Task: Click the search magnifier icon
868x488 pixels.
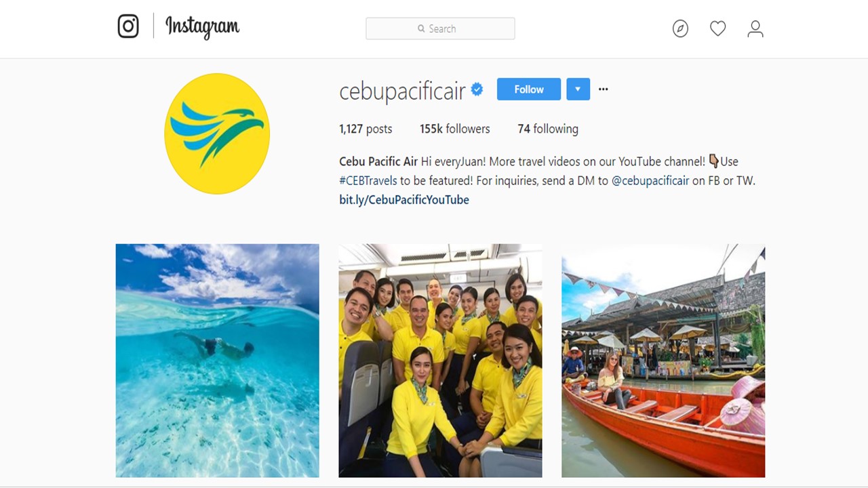Action: (421, 28)
